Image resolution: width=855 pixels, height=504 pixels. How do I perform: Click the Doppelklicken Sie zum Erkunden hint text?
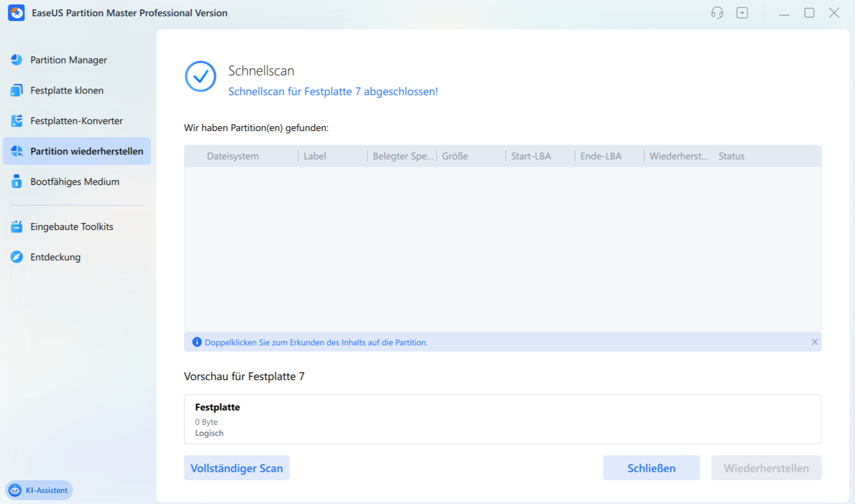click(x=316, y=342)
